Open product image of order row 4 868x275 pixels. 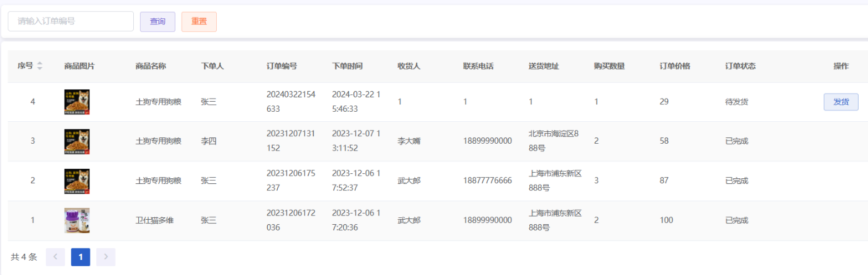click(77, 102)
